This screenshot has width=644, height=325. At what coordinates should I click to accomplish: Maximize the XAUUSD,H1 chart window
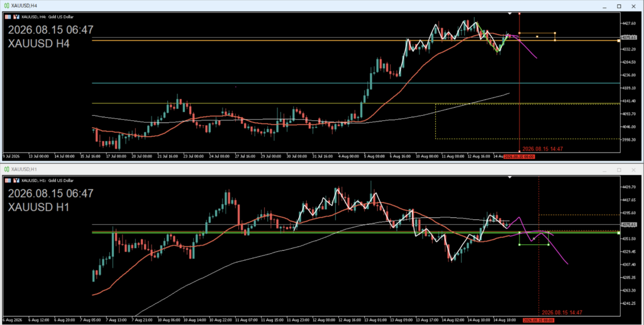click(x=619, y=169)
